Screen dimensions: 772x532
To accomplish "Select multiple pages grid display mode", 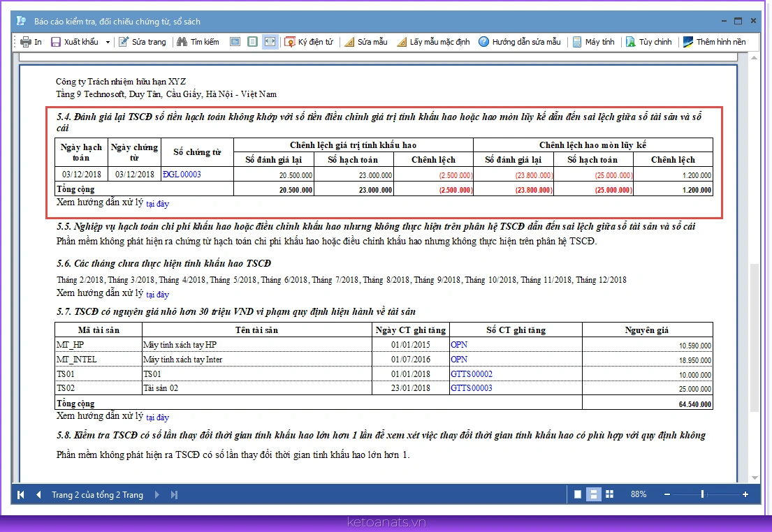I will pyautogui.click(x=609, y=494).
